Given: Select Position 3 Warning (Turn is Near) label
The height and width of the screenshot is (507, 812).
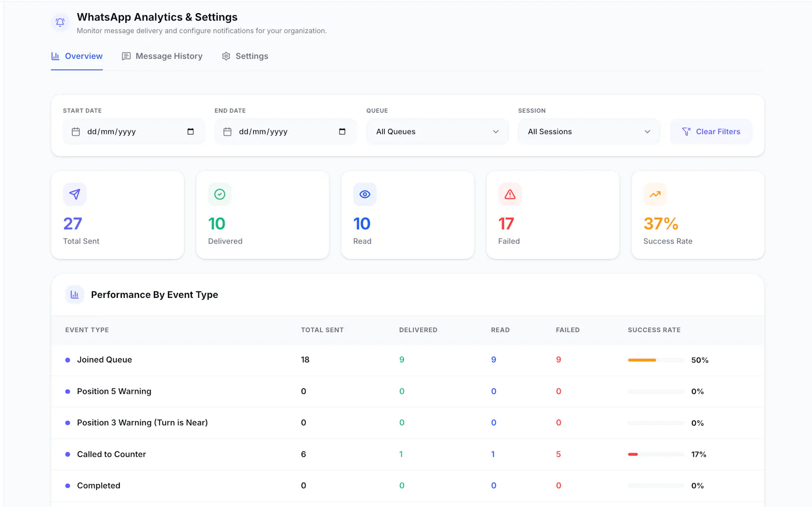Looking at the screenshot, I should 143,423.
